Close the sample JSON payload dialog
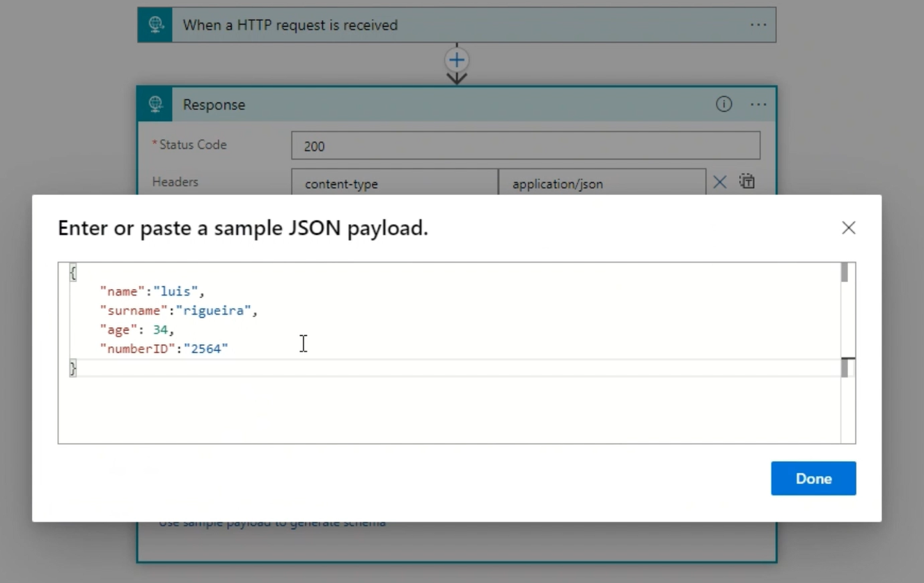This screenshot has height=583, width=924. pos(848,228)
